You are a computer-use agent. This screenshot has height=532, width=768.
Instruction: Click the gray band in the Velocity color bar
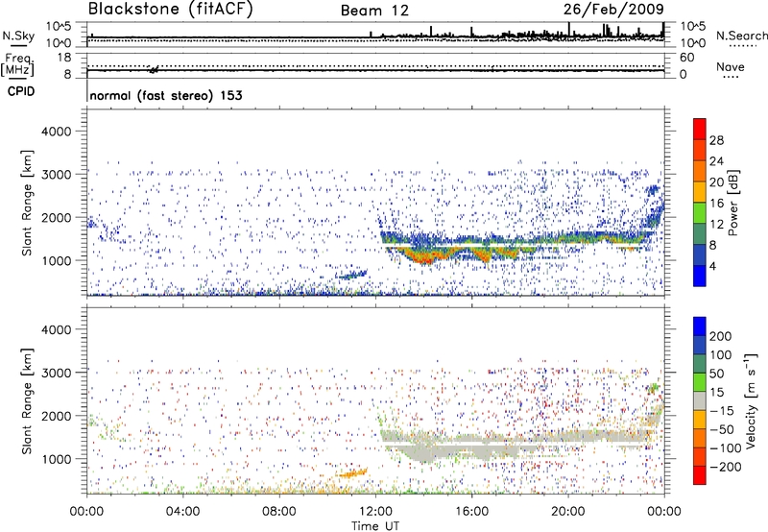(x=700, y=401)
